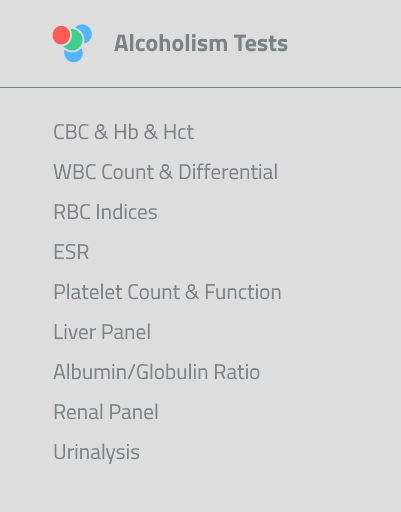Click the colorful circles logo icon

pos(72,43)
